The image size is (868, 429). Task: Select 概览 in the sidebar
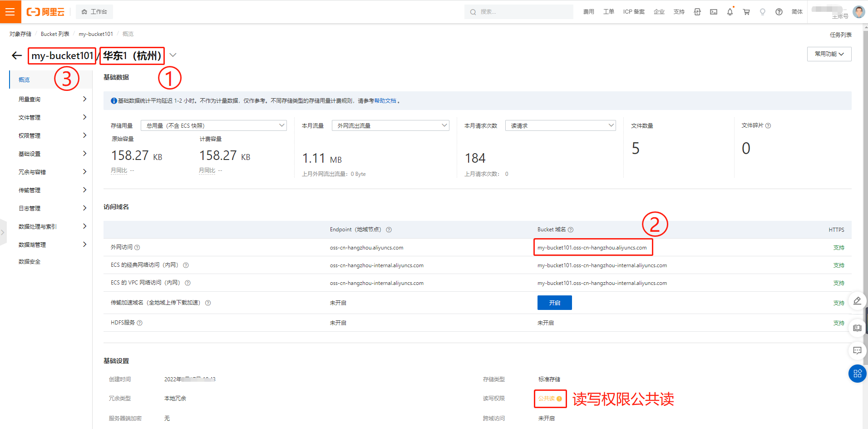point(50,80)
